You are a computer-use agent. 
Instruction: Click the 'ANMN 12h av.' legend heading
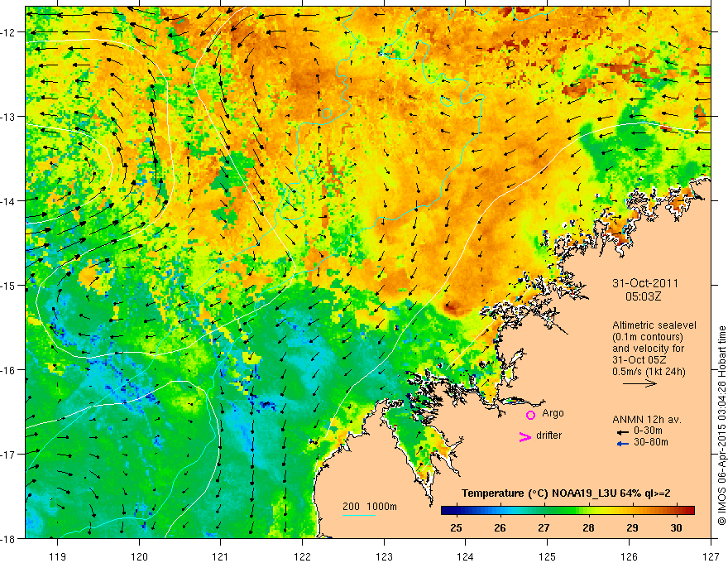point(647,420)
